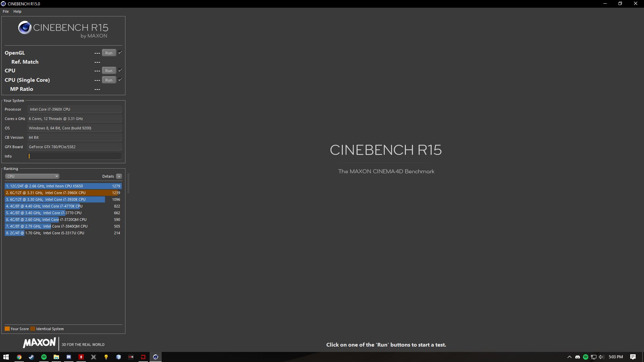Screen dimensions: 644x362
Task: Open the red lightning bolt taskbar app
Action: (x=81, y=357)
